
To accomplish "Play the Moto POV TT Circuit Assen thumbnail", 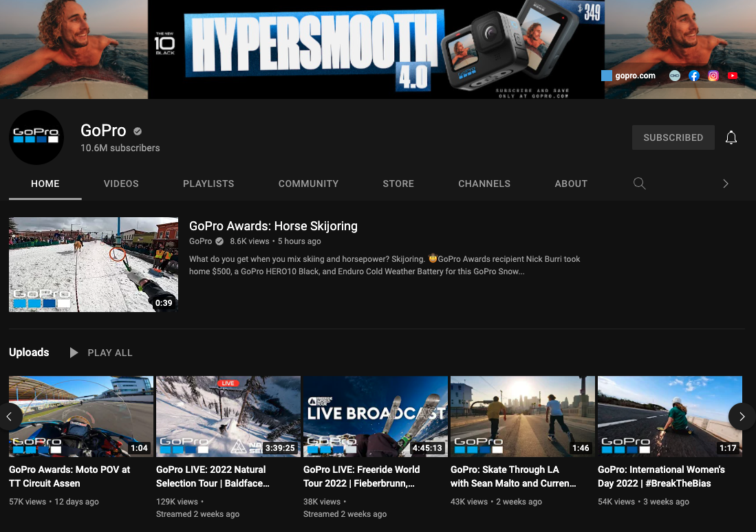I will click(81, 417).
